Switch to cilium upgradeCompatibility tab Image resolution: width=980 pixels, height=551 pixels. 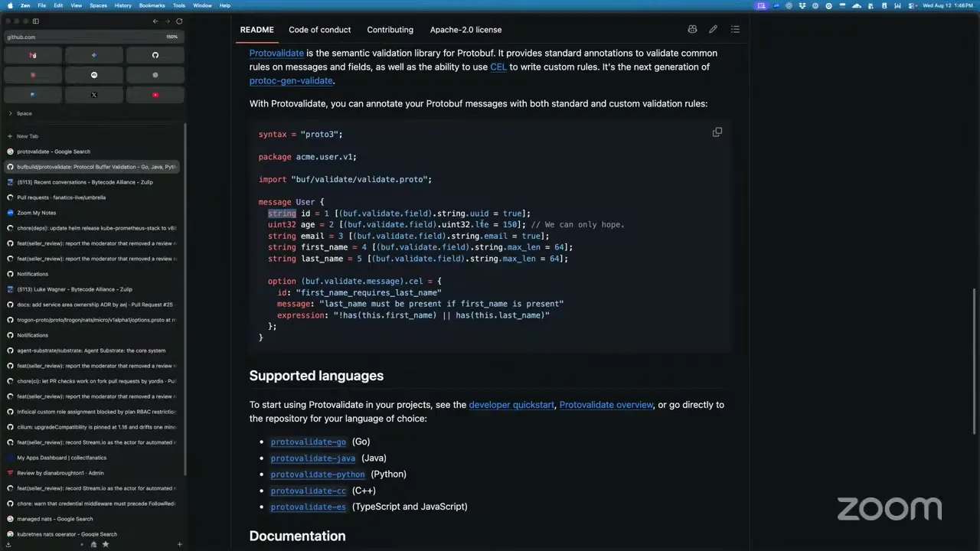tap(92, 427)
